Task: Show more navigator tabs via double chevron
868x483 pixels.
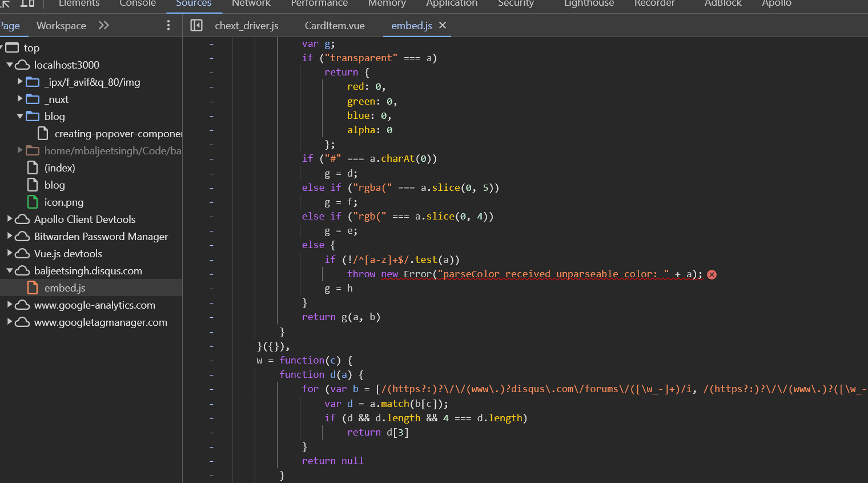Action: (103, 26)
